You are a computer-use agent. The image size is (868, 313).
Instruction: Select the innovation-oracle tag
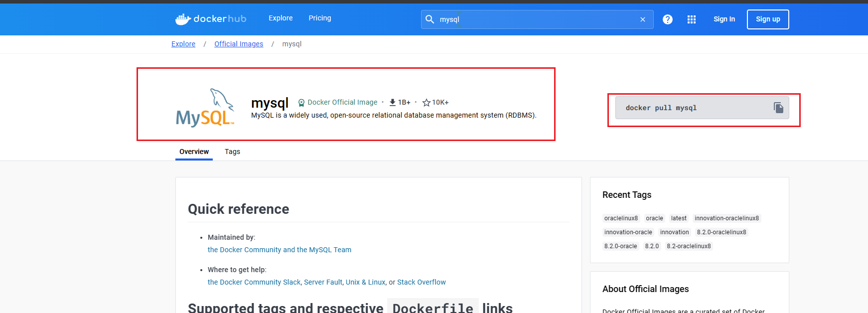(628, 232)
